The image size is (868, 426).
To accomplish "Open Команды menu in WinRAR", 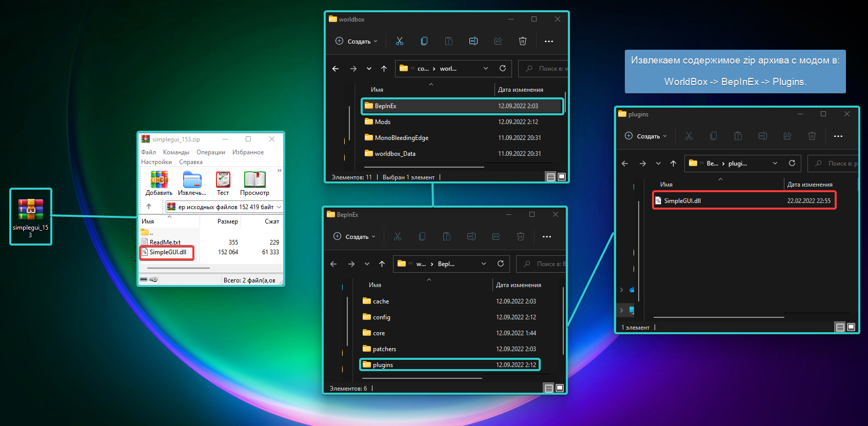I will tap(176, 152).
